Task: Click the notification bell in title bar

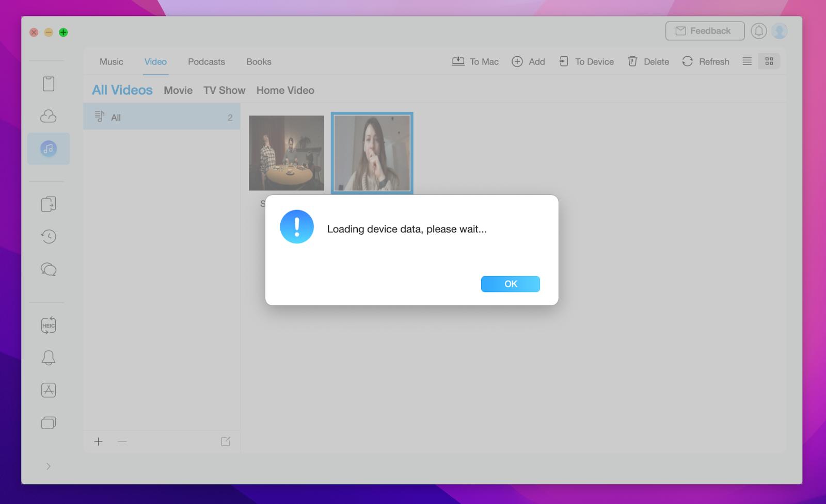Action: [x=758, y=31]
